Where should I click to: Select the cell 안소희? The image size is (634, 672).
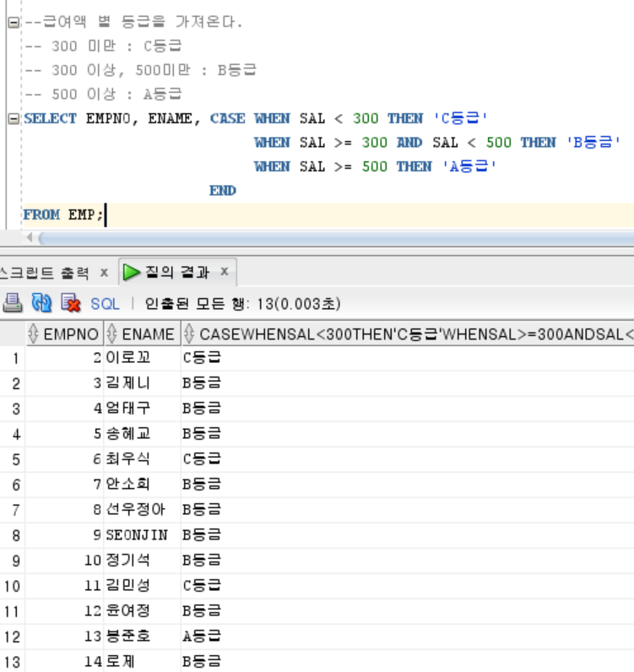(143, 485)
